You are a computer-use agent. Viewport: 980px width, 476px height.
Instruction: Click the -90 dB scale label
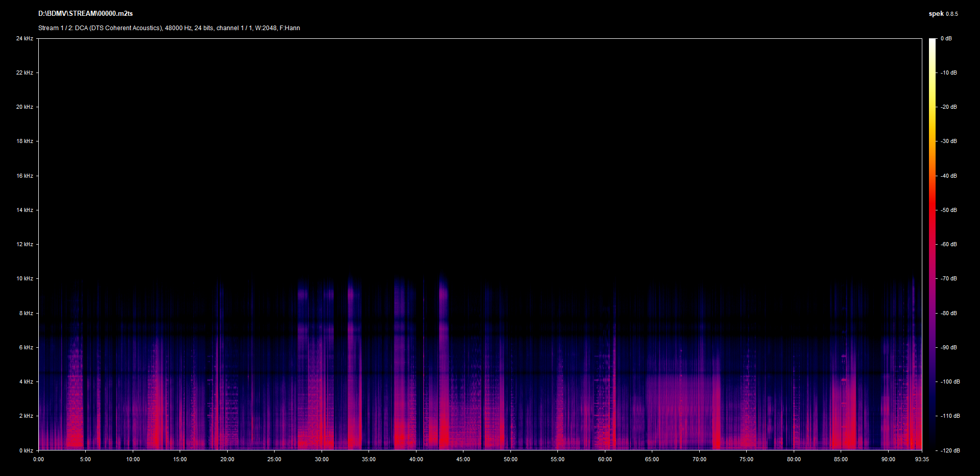point(949,347)
